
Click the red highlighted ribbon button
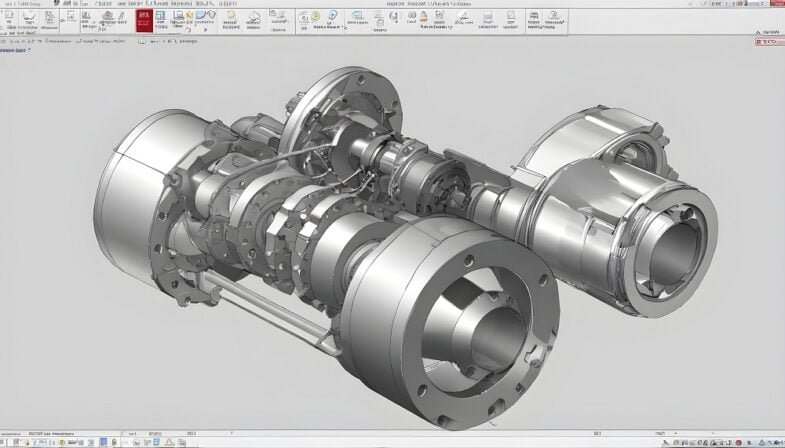tap(144, 21)
